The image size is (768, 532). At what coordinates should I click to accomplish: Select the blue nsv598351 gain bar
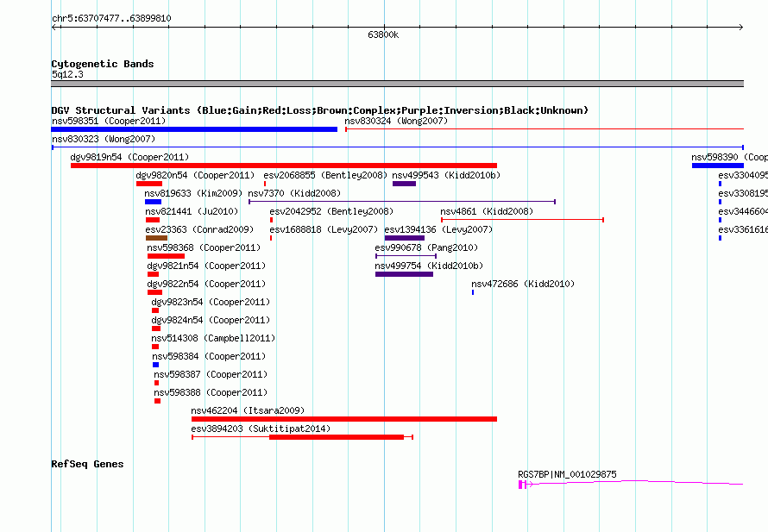coord(194,129)
